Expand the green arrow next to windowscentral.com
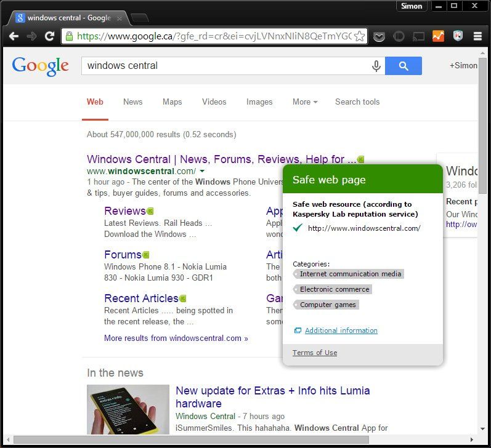 (x=202, y=171)
